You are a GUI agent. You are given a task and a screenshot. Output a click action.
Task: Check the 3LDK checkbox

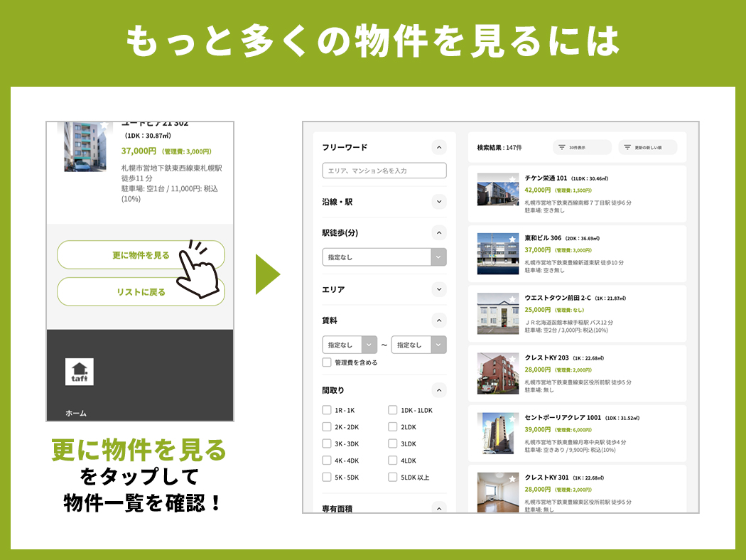tap(392, 443)
